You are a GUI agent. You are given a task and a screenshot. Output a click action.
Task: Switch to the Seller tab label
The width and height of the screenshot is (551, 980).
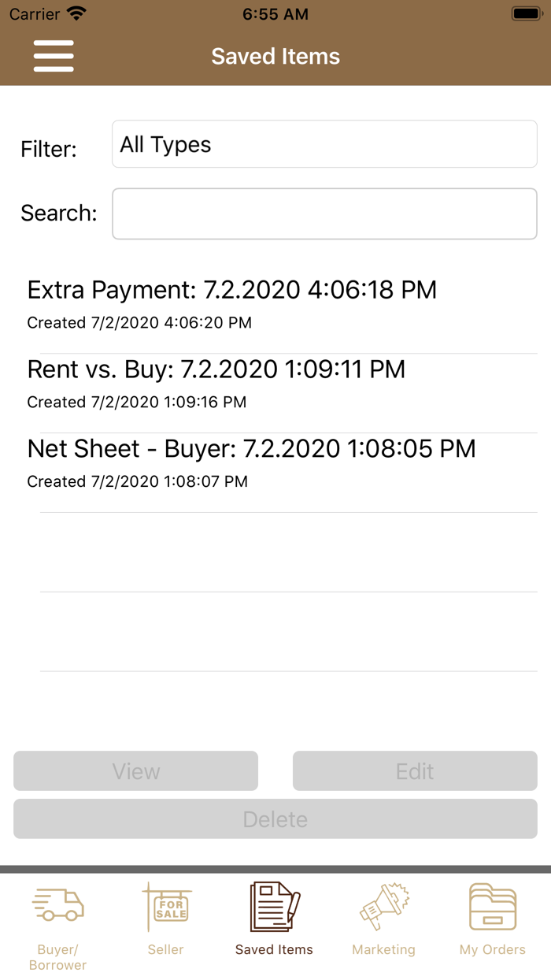pyautogui.click(x=166, y=949)
